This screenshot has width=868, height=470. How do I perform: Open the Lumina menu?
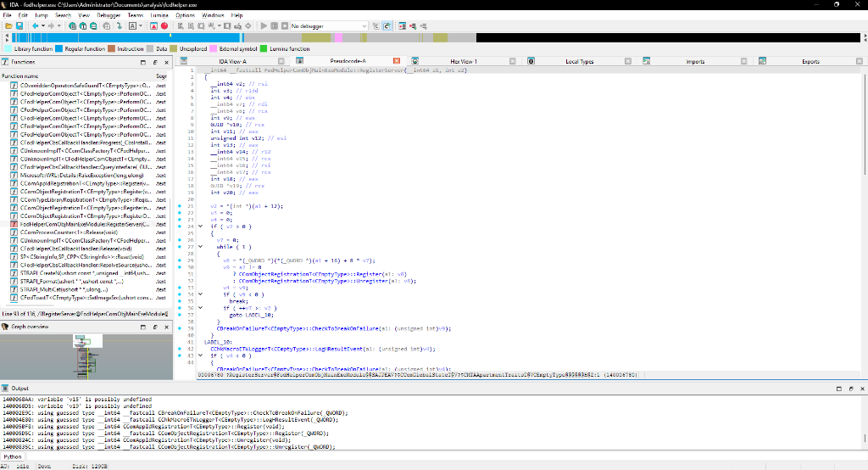tap(159, 15)
